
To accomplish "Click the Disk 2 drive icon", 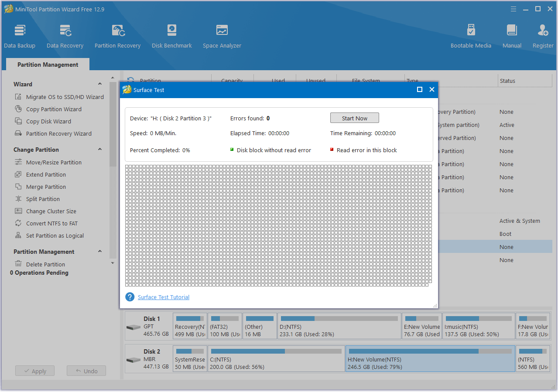I will (134, 360).
